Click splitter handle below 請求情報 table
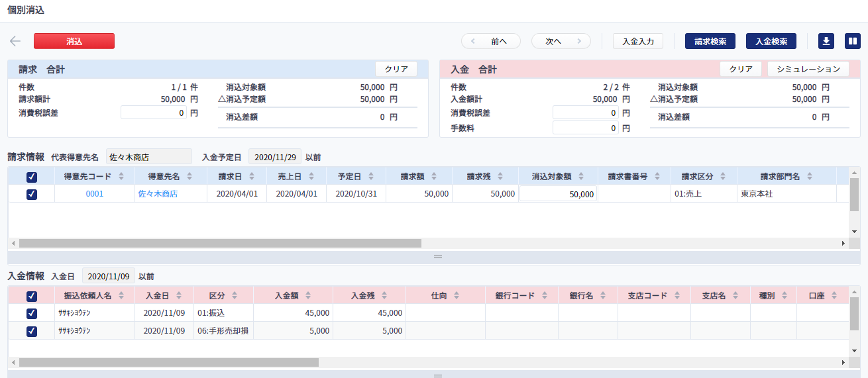Viewport: 868px width, 378px height. [x=437, y=256]
